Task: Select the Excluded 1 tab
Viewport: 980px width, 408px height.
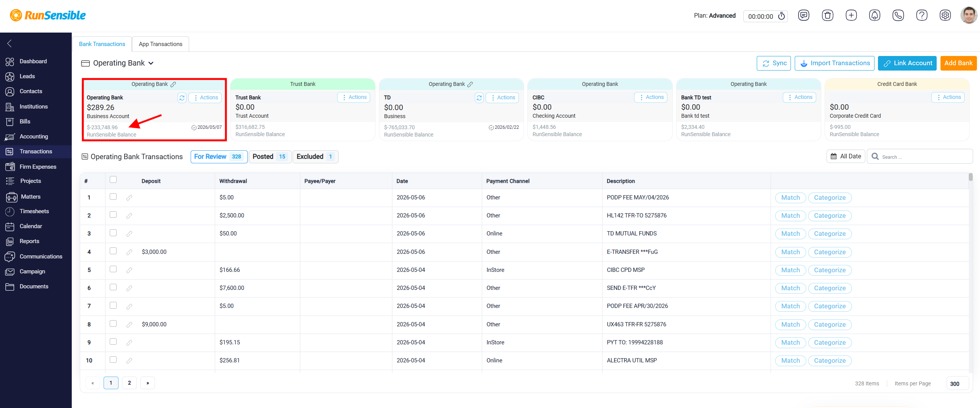Action: point(315,156)
